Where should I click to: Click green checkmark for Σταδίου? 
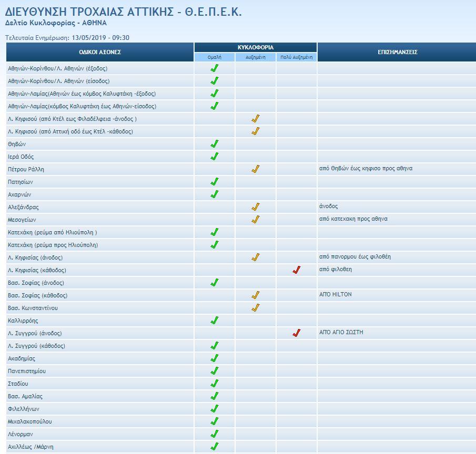tap(214, 384)
